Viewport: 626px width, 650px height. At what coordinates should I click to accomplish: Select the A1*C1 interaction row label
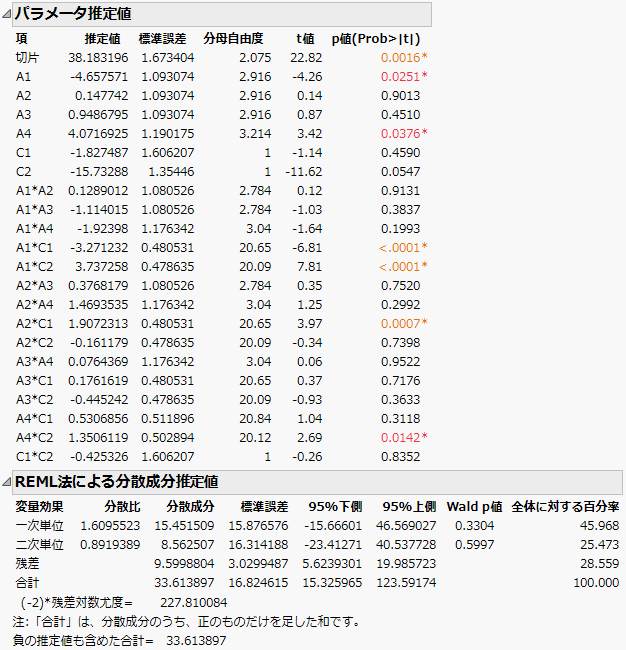(35, 248)
